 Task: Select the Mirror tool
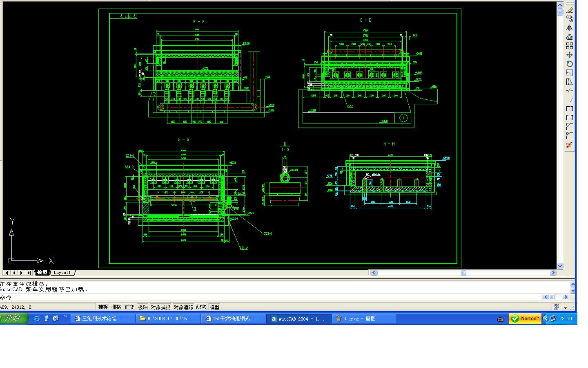point(570,28)
